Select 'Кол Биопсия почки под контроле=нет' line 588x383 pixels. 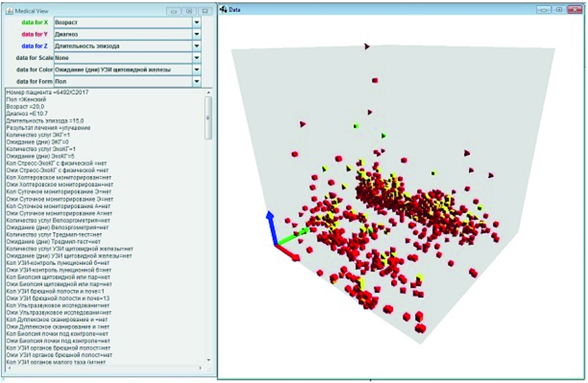(57, 334)
